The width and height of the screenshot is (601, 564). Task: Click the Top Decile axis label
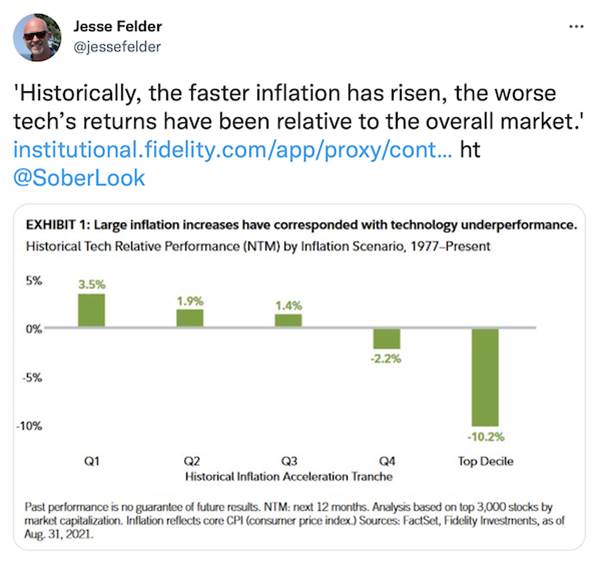[x=486, y=461]
